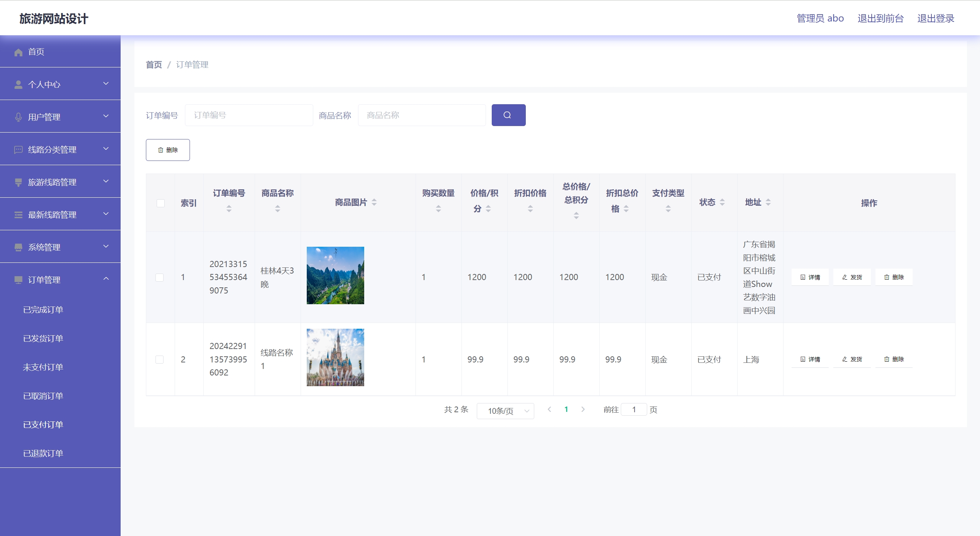Sort the 状态 column with the caret icon
The image size is (980, 536).
coord(722,202)
